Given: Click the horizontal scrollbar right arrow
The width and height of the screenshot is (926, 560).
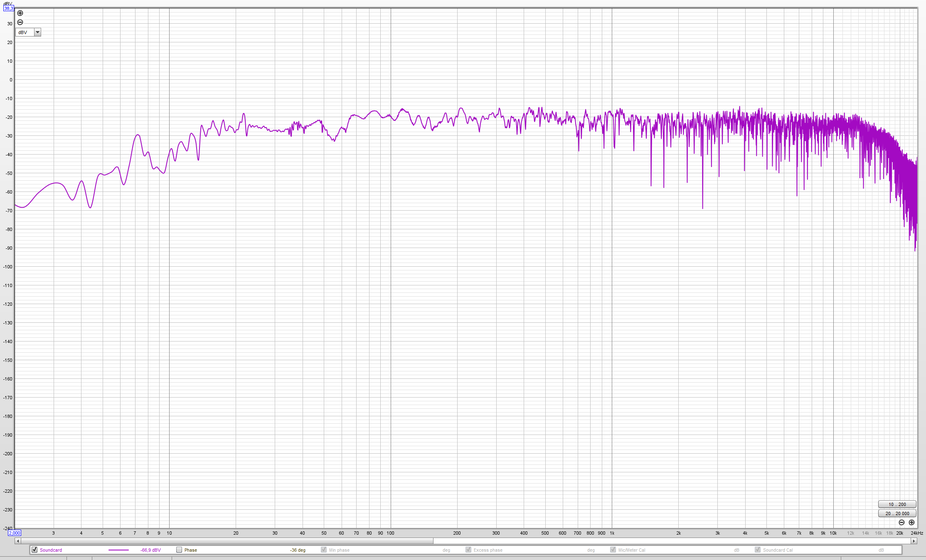Looking at the screenshot, I should (x=914, y=541).
